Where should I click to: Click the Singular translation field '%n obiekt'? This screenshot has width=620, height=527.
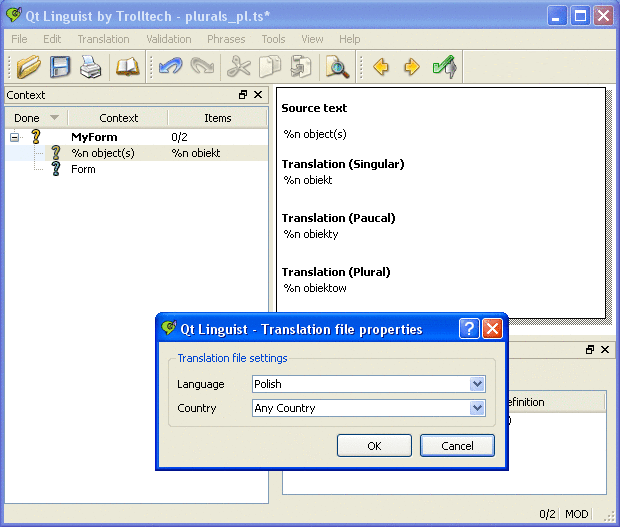pyautogui.click(x=308, y=180)
